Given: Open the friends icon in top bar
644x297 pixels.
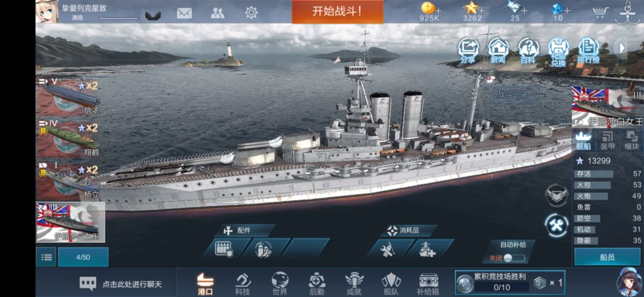Looking at the screenshot, I should [218, 13].
